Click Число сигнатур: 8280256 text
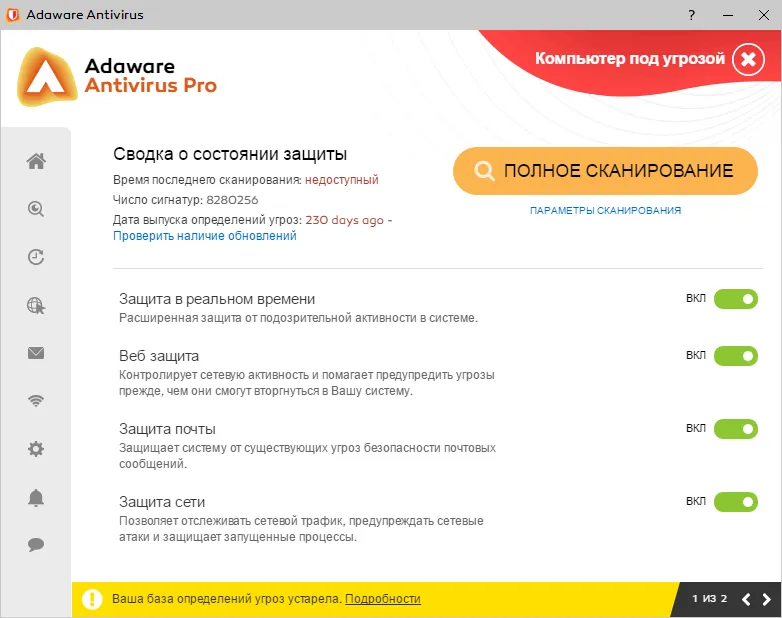782x618 pixels. [x=186, y=200]
